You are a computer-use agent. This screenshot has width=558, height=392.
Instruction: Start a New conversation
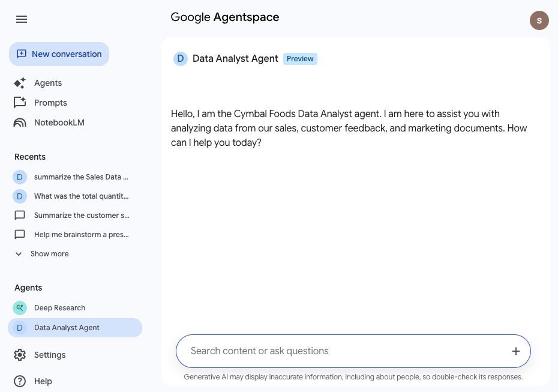59,54
